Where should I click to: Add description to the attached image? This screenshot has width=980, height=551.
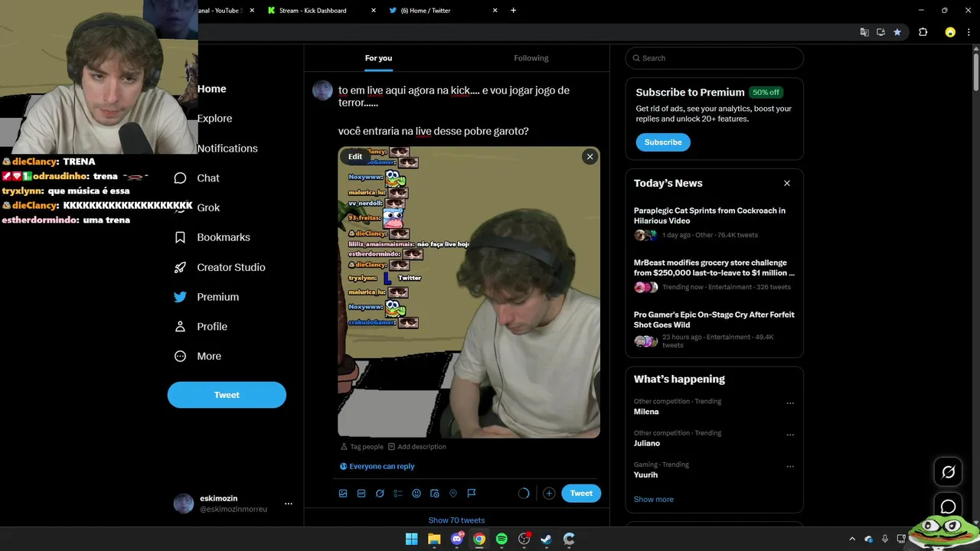[x=417, y=447]
